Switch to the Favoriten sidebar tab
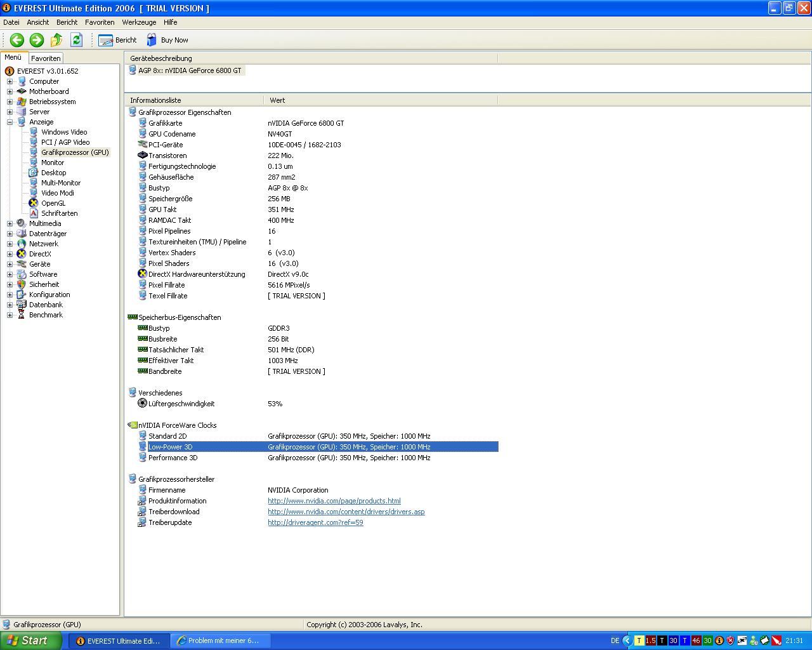Image resolution: width=812 pixels, height=650 pixels. point(46,58)
